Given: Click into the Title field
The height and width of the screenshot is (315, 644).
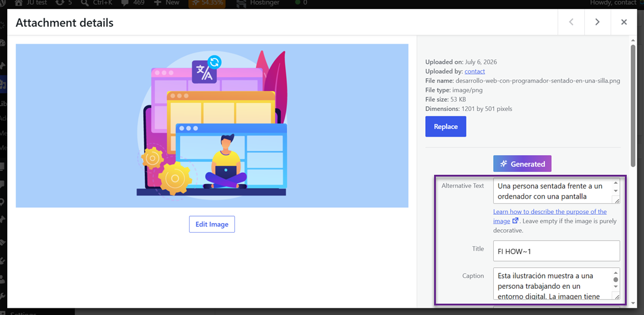Looking at the screenshot, I should (x=556, y=251).
